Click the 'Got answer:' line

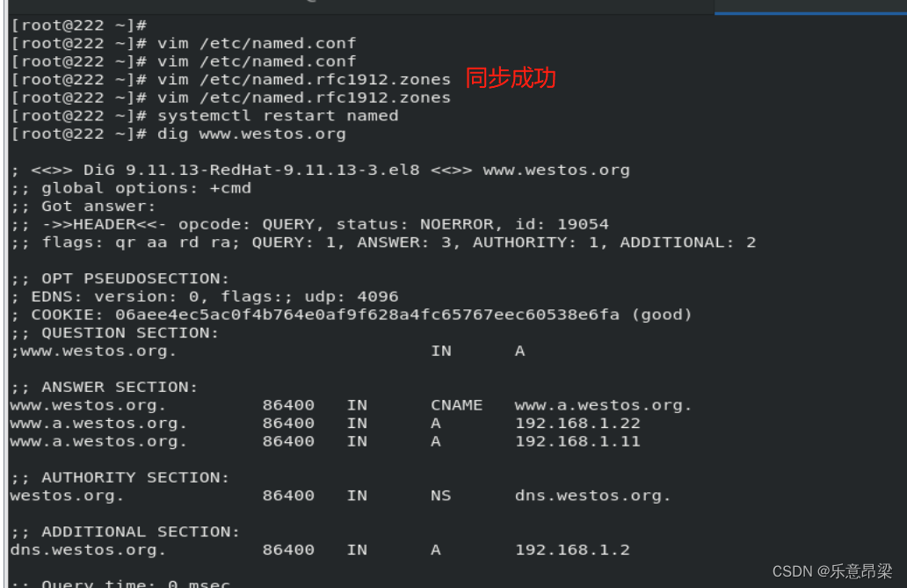[83, 206]
